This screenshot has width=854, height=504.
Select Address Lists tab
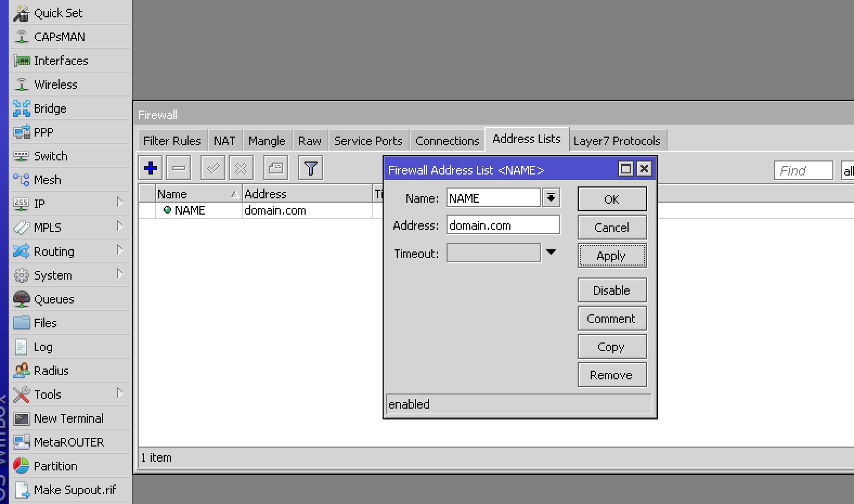pos(527,139)
